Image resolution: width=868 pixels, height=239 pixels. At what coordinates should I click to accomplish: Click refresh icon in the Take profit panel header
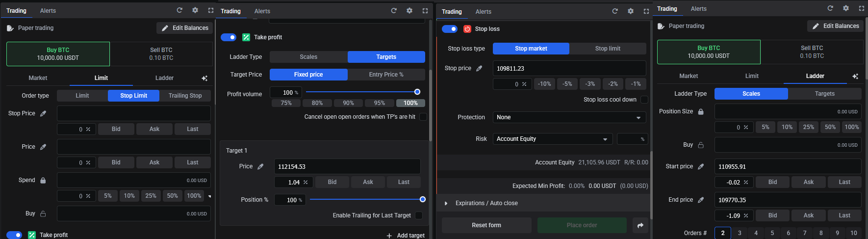coord(394,11)
